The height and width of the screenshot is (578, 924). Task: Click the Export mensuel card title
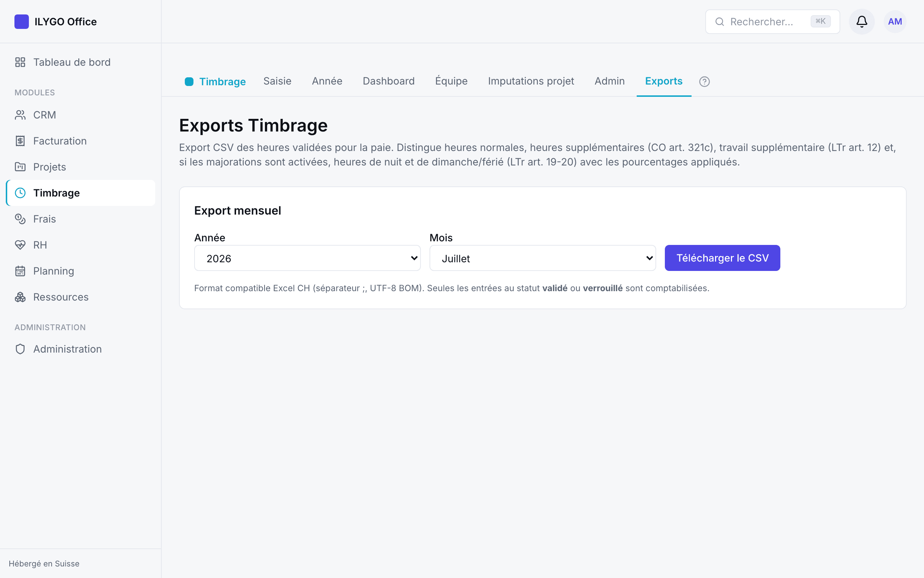pos(237,211)
